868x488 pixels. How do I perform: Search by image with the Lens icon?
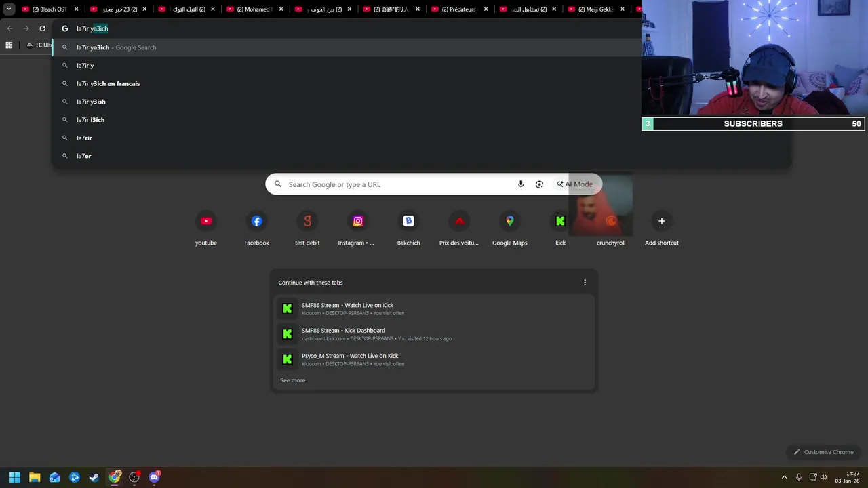[539, 184]
